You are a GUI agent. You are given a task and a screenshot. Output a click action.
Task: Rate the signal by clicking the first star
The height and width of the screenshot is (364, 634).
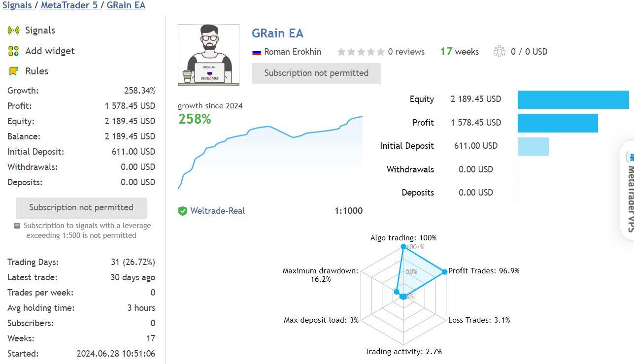[x=340, y=51]
